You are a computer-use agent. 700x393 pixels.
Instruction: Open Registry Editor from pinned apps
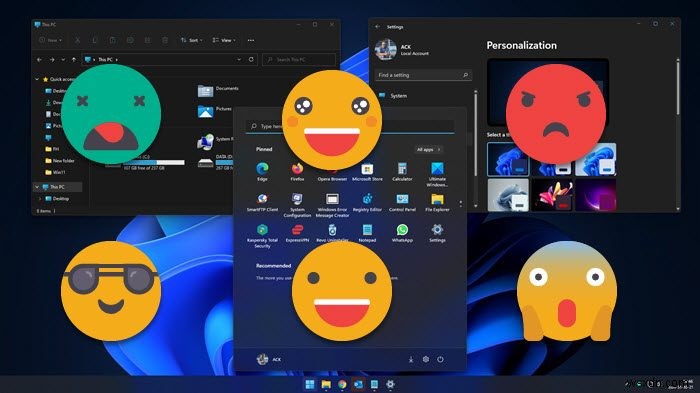[x=367, y=202]
